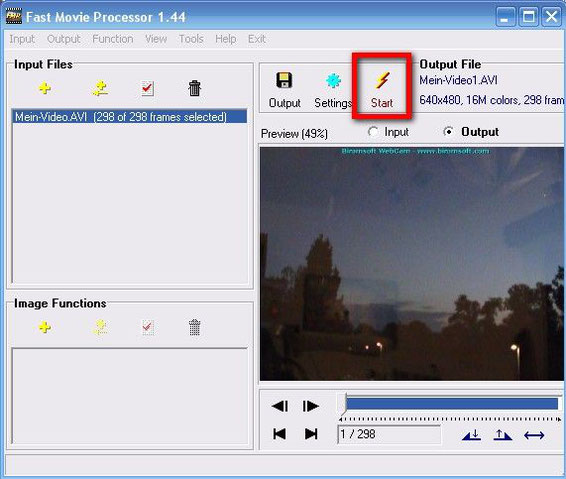This screenshot has width=566, height=479.
Task: Step back one frame
Action: coord(280,406)
